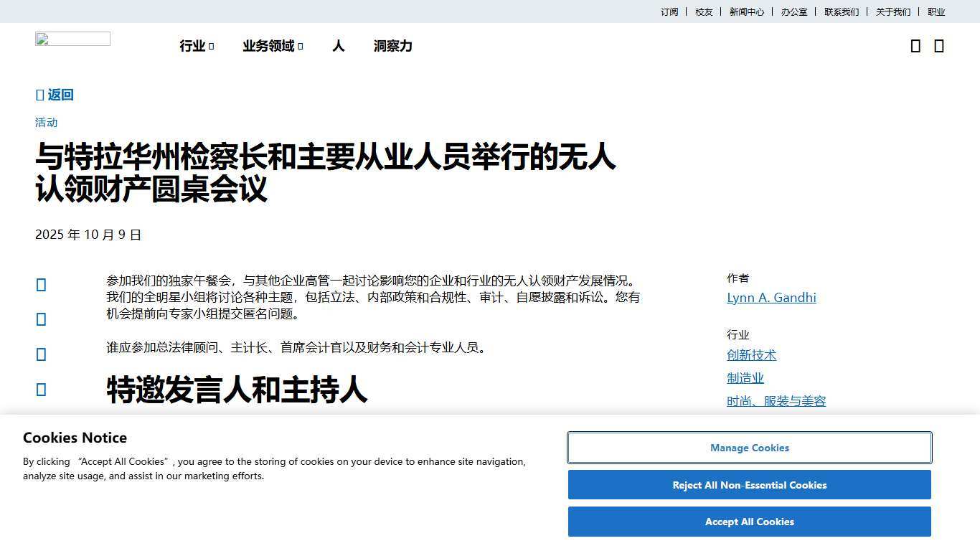
Task: Expand the 业务领域 navigation dropdown
Action: [x=273, y=46]
